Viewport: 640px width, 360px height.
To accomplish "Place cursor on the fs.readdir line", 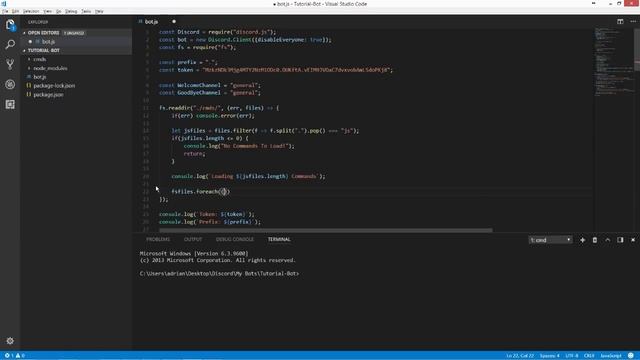I will [x=219, y=108].
